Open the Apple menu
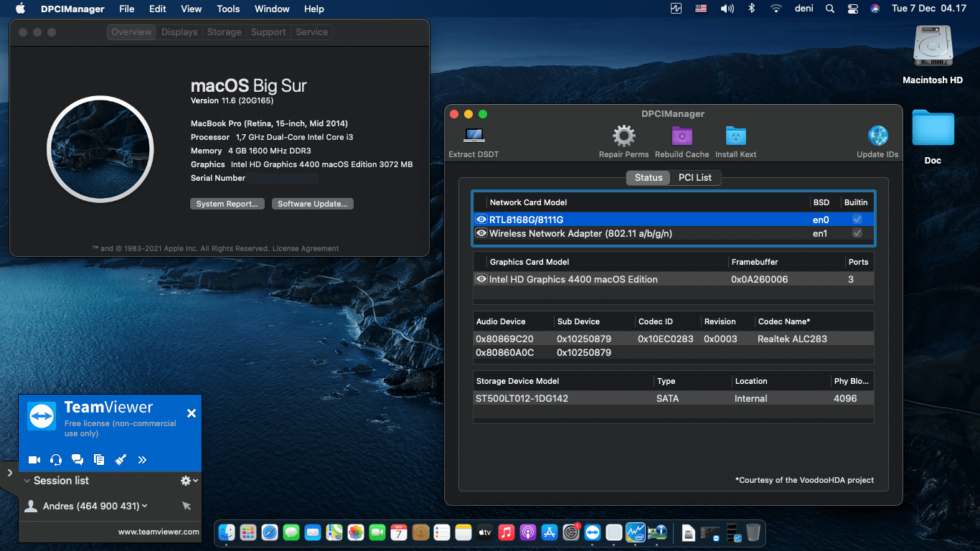 tap(20, 9)
